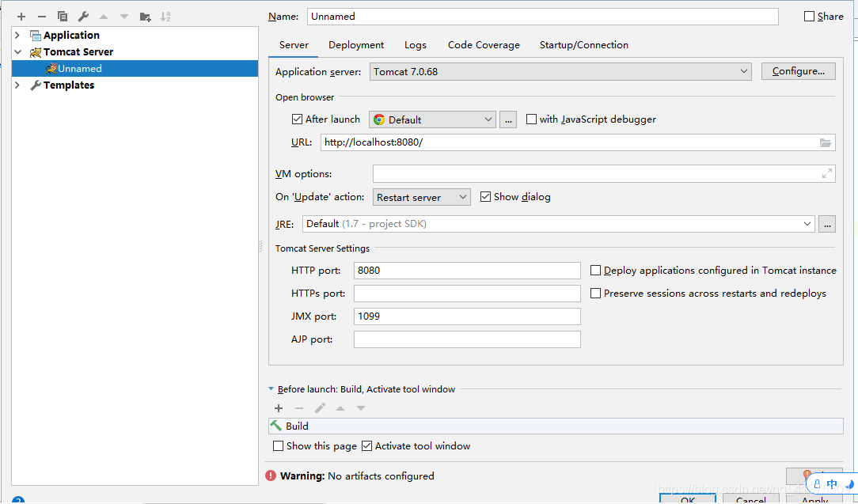Open URL folder browse icon
858x504 pixels.
tap(826, 143)
